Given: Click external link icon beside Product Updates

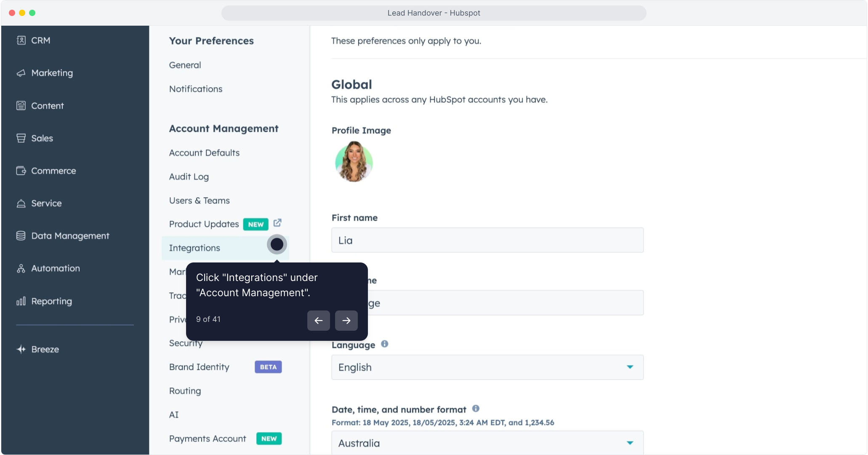Looking at the screenshot, I should 277,223.
